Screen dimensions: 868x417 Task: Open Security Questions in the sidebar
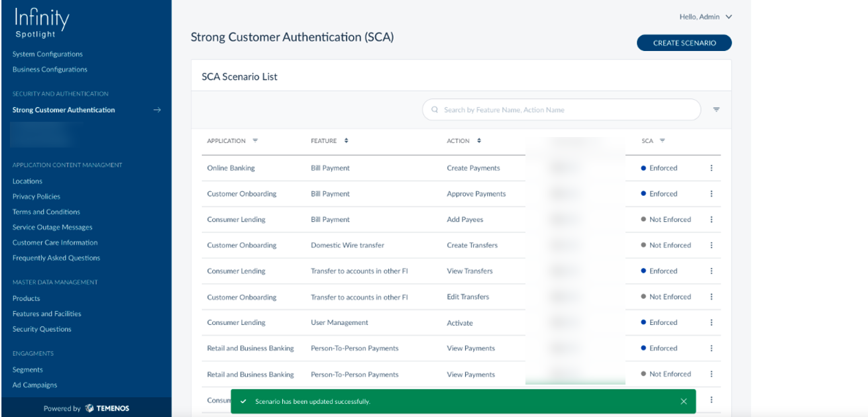click(x=42, y=329)
